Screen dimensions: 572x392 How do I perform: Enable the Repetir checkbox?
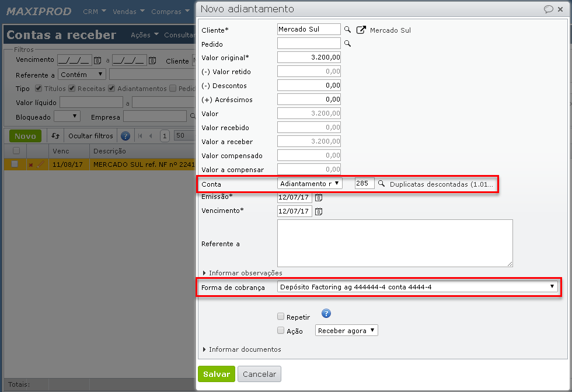coord(281,316)
